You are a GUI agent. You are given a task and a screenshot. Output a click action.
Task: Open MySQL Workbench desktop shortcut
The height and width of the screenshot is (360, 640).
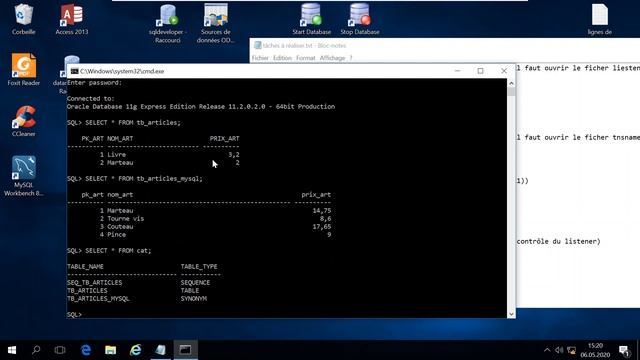point(24,176)
